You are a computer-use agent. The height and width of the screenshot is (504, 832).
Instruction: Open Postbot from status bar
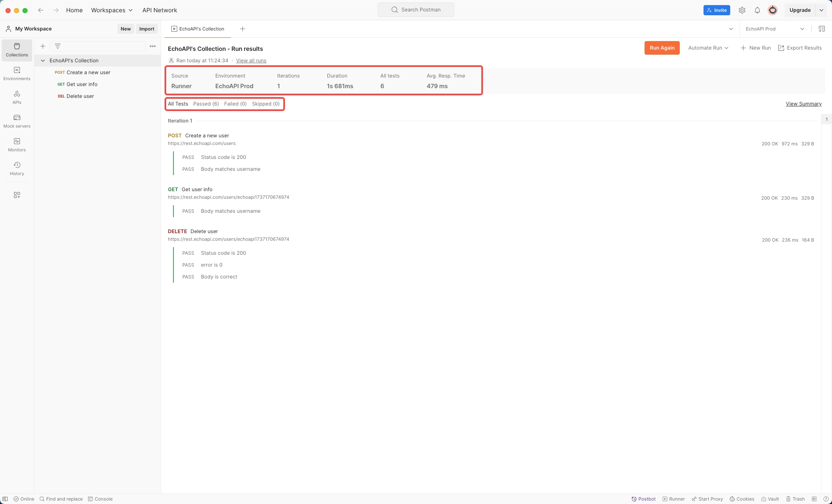point(643,499)
